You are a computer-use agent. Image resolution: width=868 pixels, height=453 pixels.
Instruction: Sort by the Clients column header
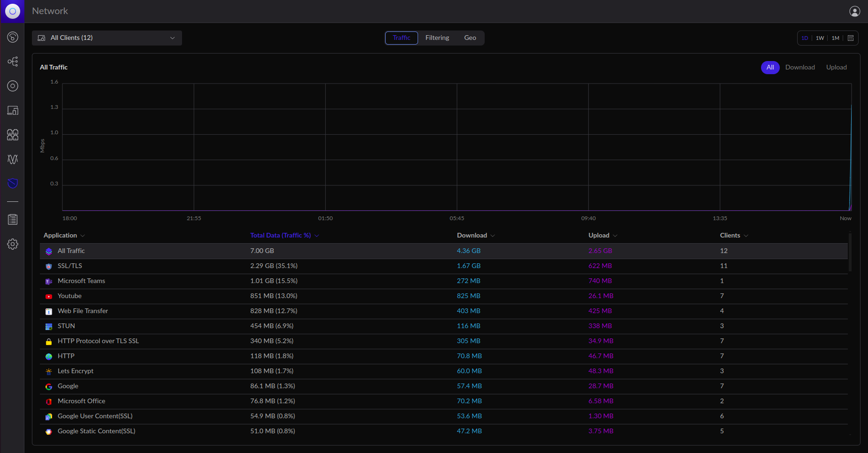[x=730, y=235]
